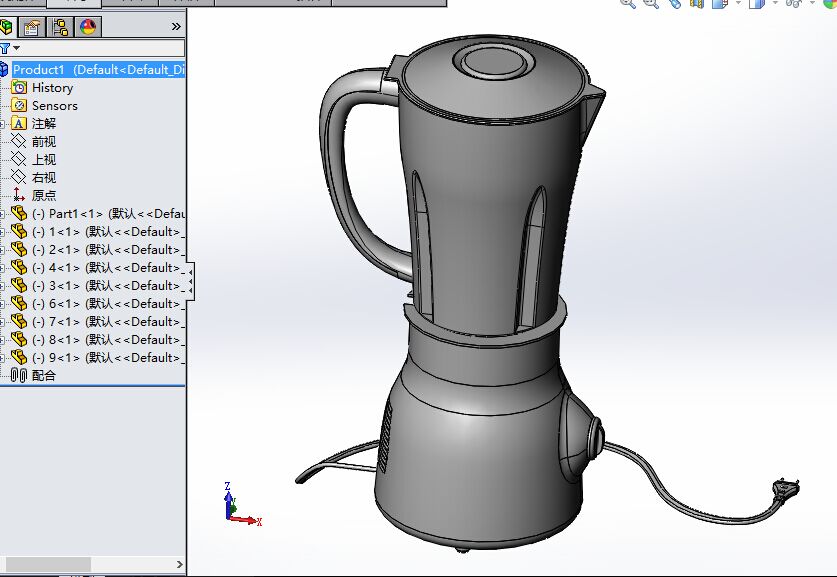Select the 前视 front plane
Viewport: 837px width, 577px height.
click(44, 142)
